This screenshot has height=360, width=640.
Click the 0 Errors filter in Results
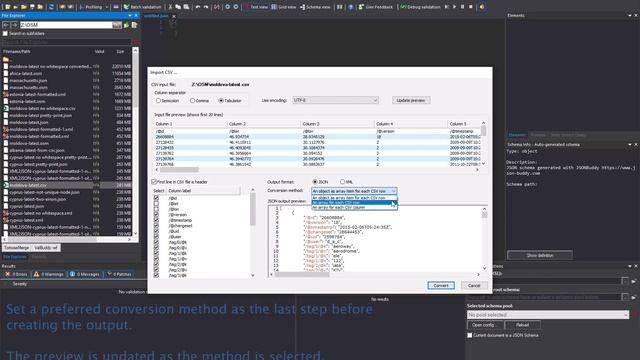point(16,274)
